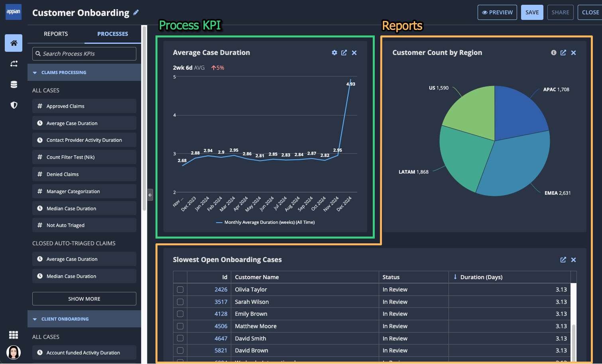This screenshot has width=602, height=364.
Task: Remove the Average Case Duration card
Action: [354, 53]
